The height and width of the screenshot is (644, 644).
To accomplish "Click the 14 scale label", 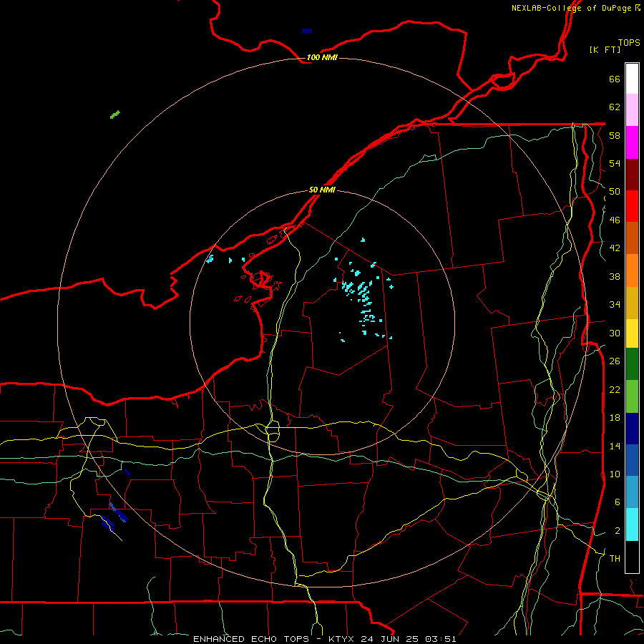I will 615,446.
